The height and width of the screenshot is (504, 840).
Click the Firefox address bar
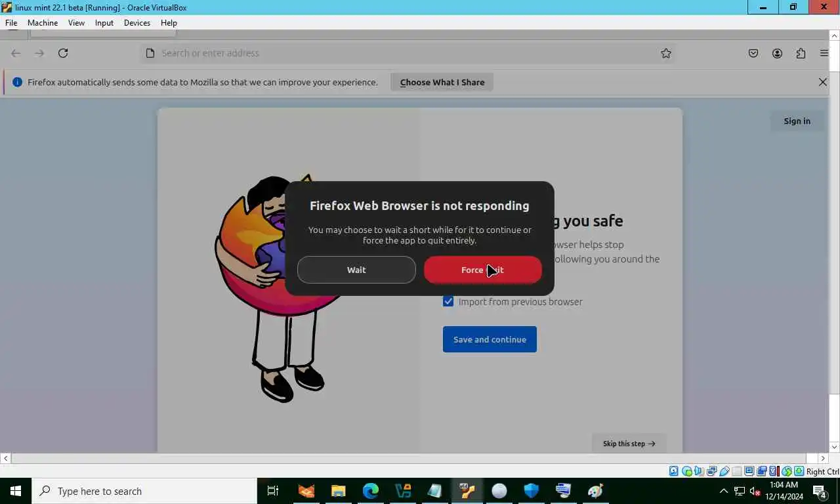pos(407,53)
